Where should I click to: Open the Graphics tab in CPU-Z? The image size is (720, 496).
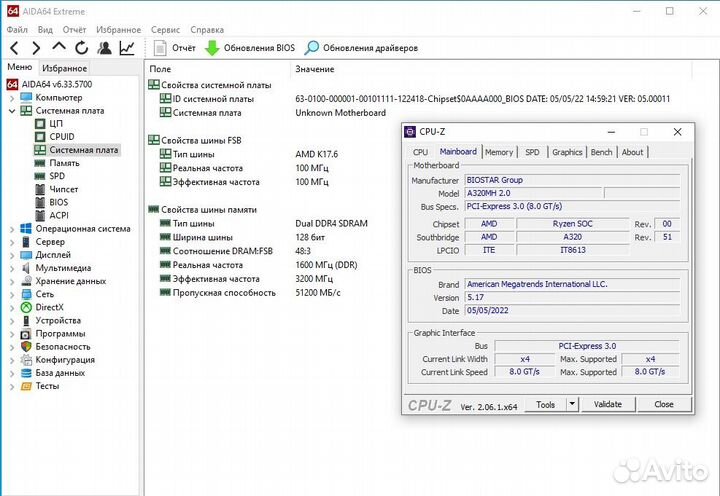tap(567, 152)
